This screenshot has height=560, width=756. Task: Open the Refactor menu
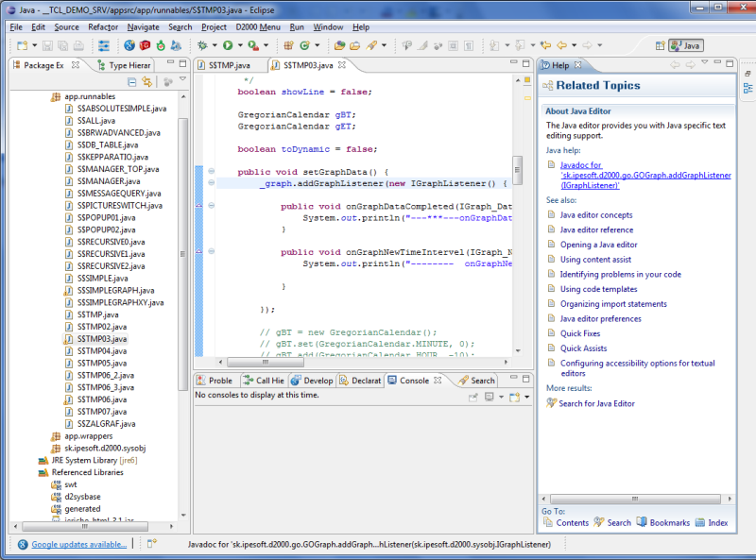click(x=103, y=27)
